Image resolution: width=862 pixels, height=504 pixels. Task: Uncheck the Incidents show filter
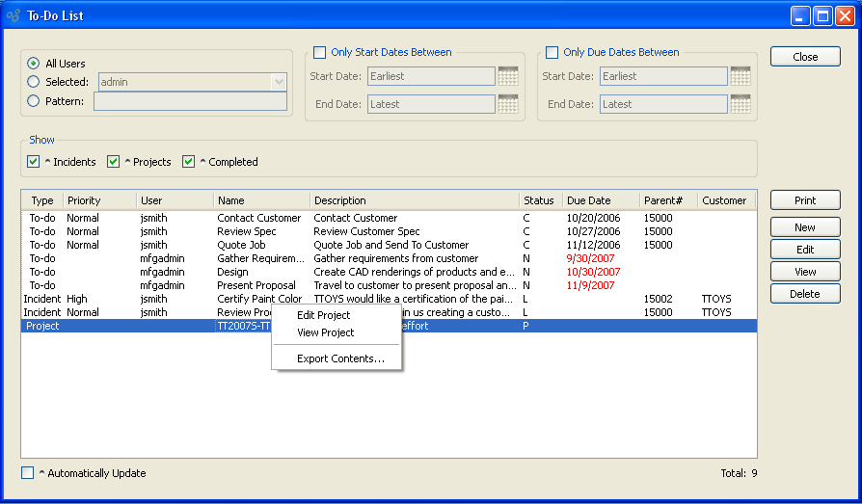coord(34,162)
